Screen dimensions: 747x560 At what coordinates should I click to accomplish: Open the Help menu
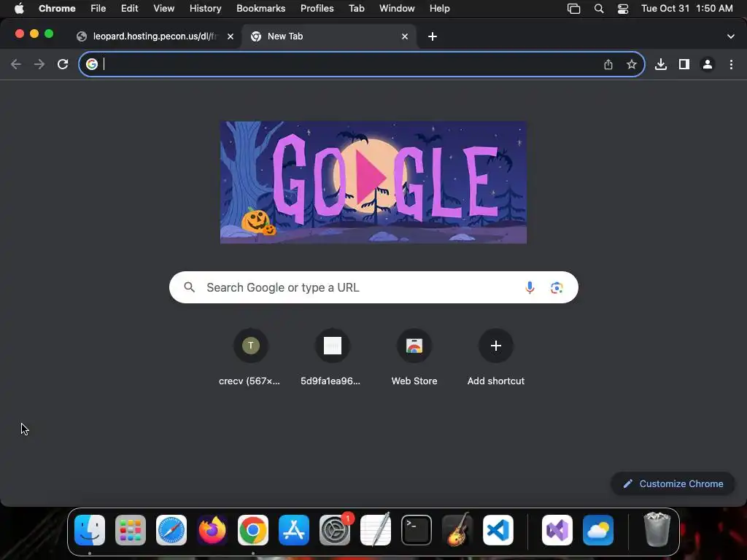(440, 9)
